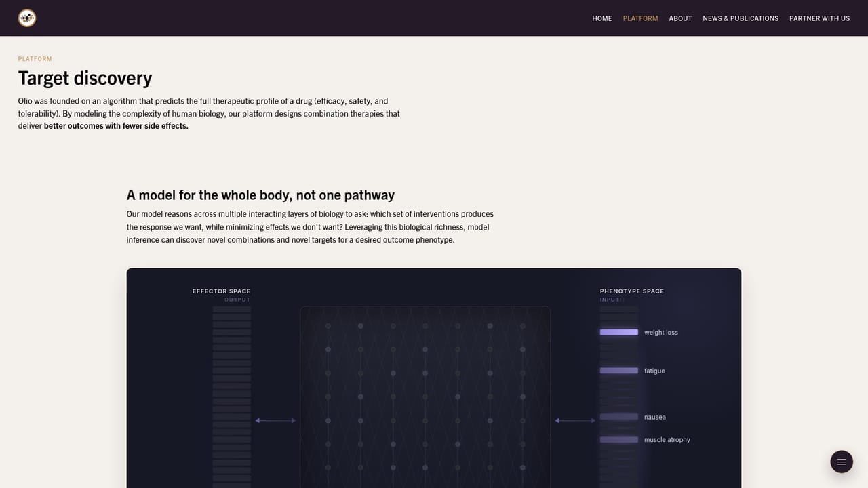
Task: Click the weight loss phenotype bar
Action: coord(619,332)
